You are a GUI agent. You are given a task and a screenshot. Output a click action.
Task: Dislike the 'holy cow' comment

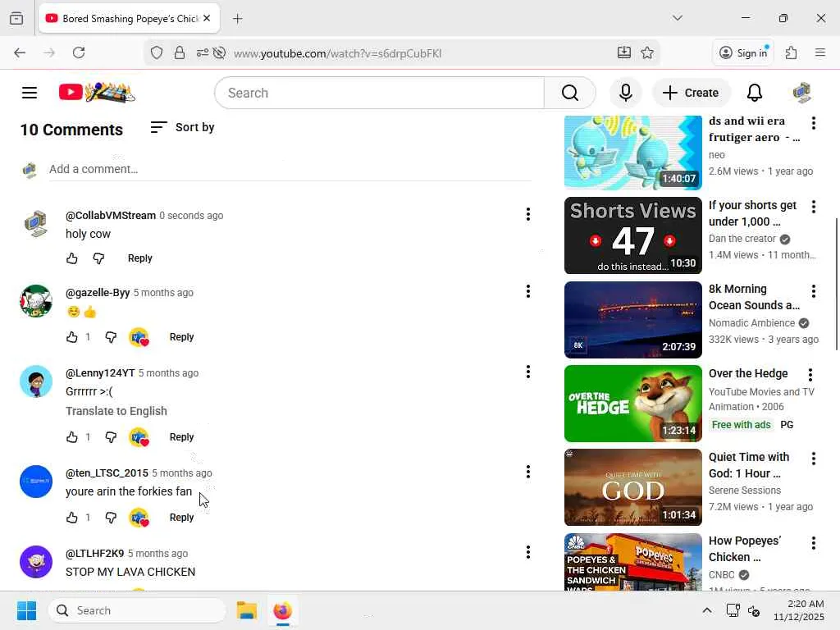[98, 258]
